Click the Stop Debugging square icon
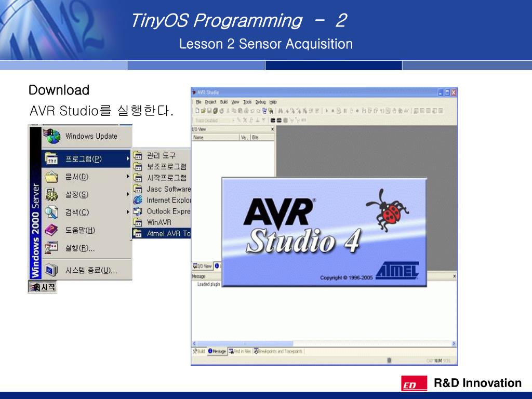 click(x=332, y=111)
